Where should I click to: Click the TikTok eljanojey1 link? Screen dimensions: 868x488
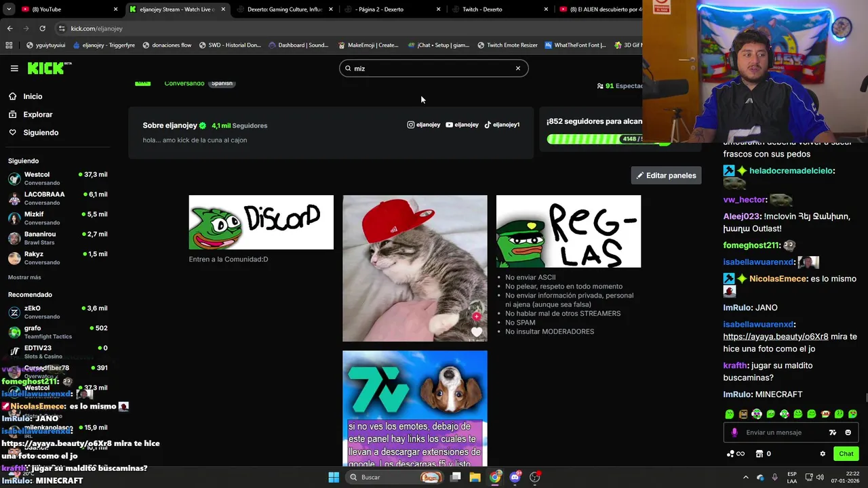pyautogui.click(x=502, y=125)
